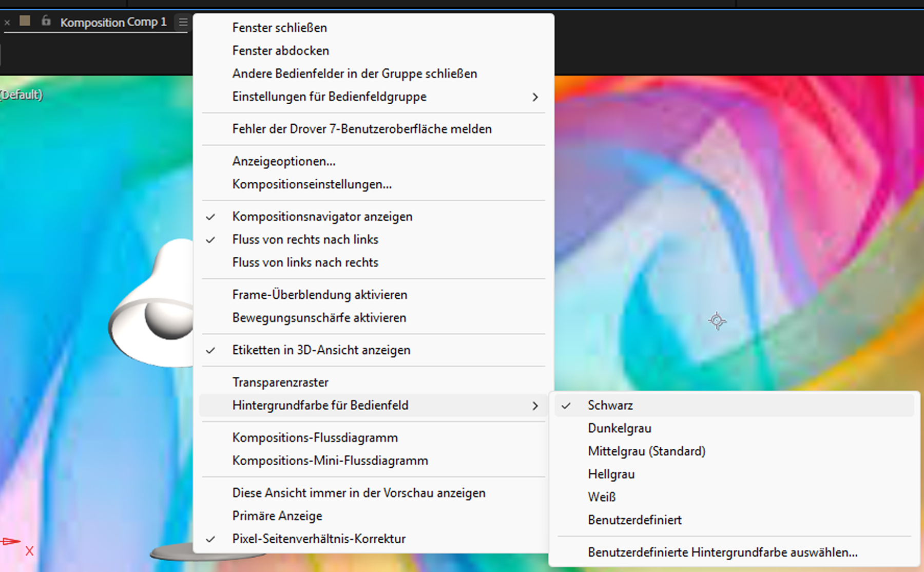Disable Fluss von rechts nach links
Image resolution: width=924 pixels, height=572 pixels.
(x=305, y=239)
